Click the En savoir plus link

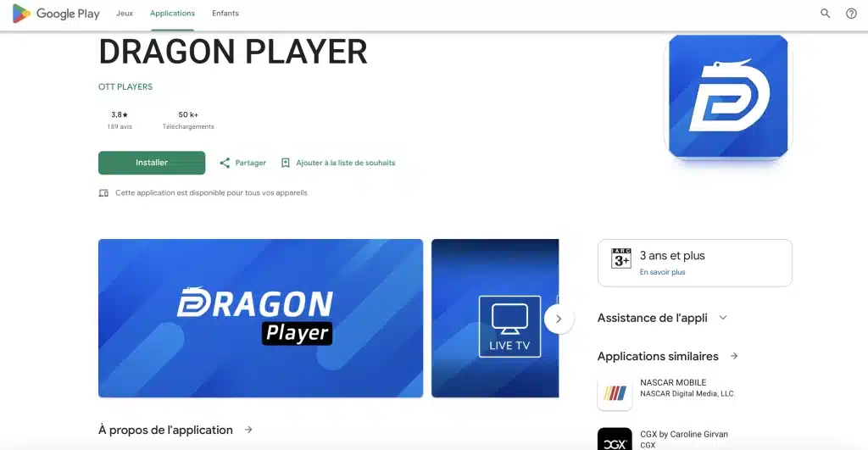coord(663,272)
